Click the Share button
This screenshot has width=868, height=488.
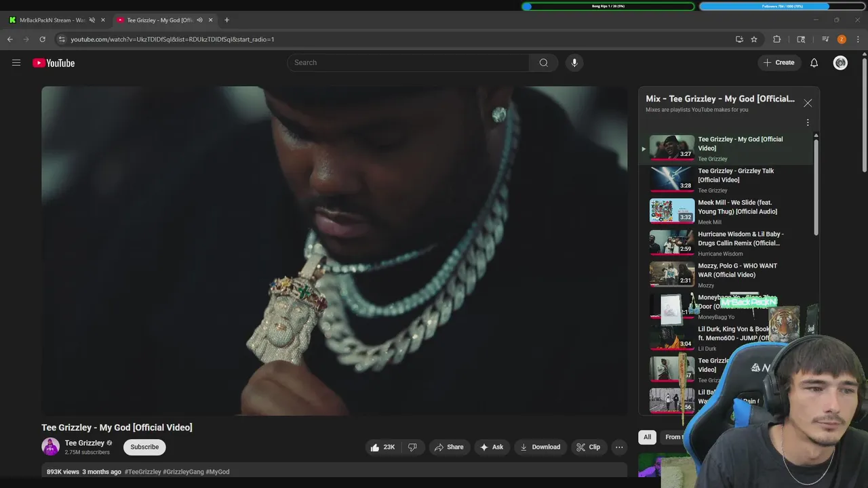[x=449, y=447]
